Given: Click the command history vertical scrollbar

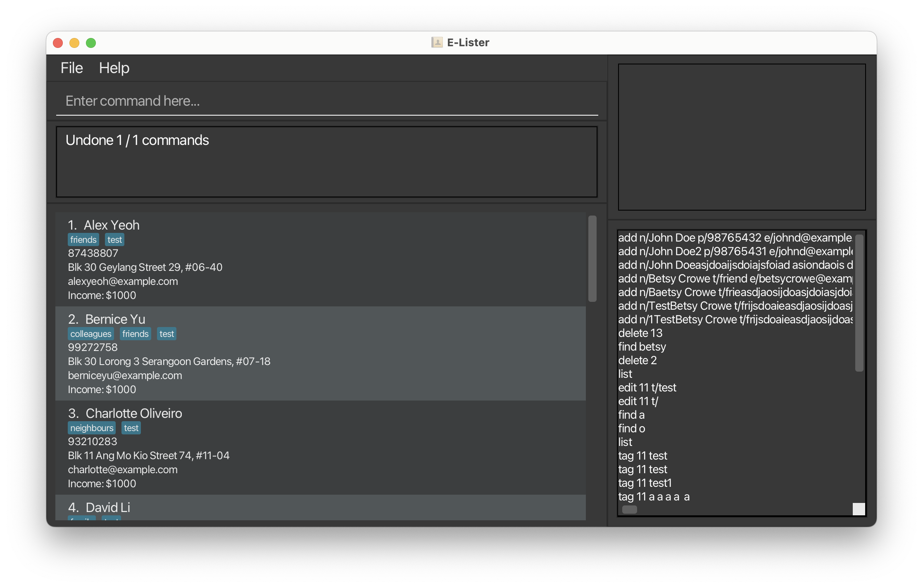Looking at the screenshot, I should pos(859,303).
